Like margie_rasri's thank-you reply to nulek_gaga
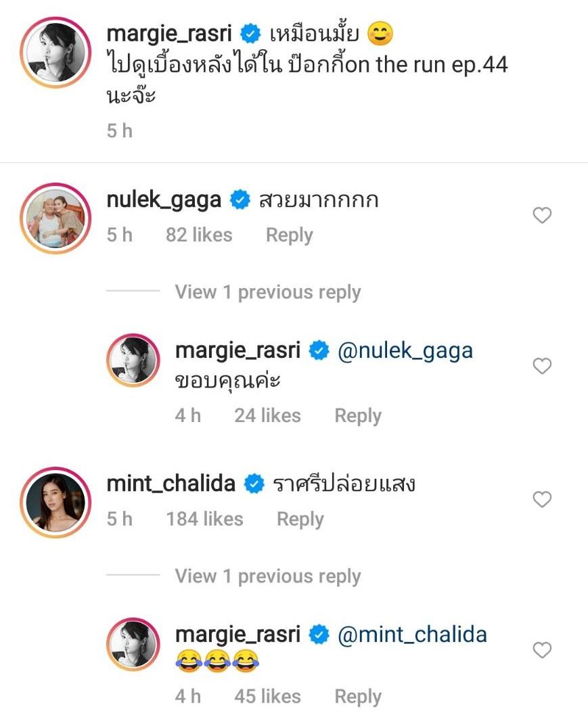Viewport: 588px width, 719px height. (x=543, y=366)
